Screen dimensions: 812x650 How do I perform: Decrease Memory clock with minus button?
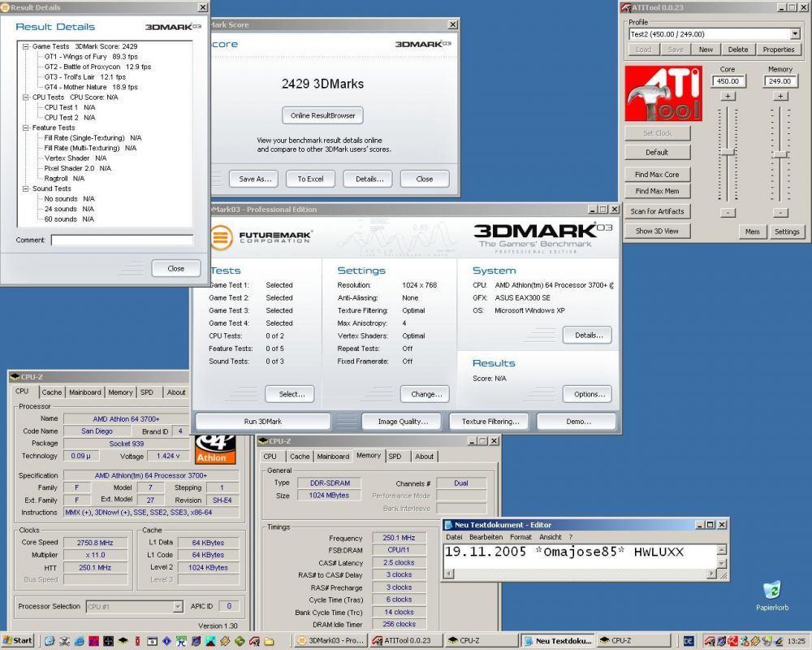pyautogui.click(x=780, y=213)
